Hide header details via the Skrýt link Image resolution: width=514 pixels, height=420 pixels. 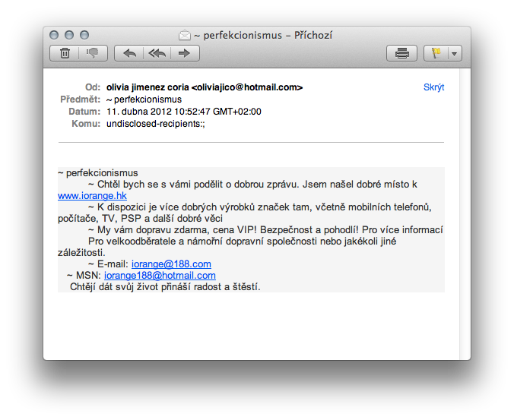(433, 87)
